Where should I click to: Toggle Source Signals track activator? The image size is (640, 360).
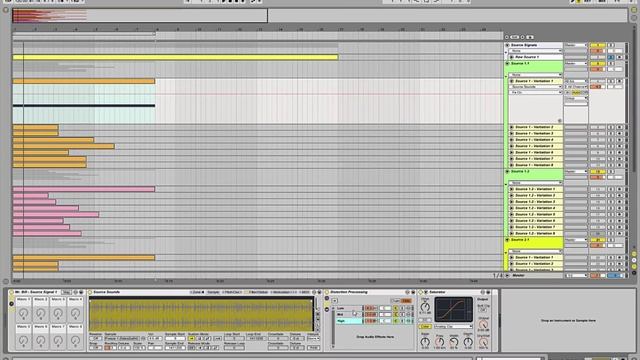click(x=597, y=45)
